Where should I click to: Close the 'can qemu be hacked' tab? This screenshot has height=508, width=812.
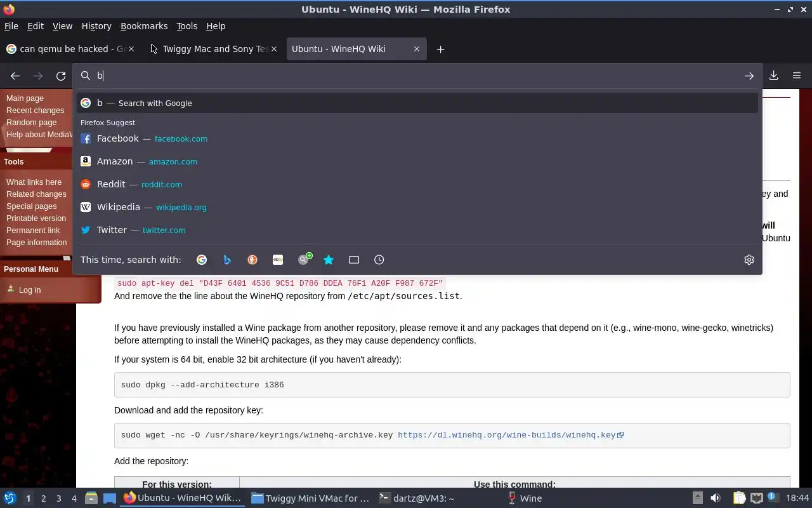pos(131,49)
